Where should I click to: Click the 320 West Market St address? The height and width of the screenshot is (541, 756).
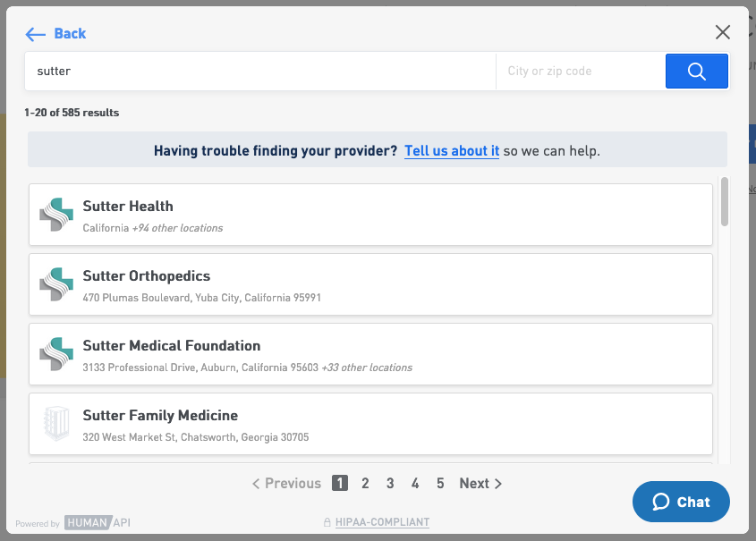click(x=196, y=437)
